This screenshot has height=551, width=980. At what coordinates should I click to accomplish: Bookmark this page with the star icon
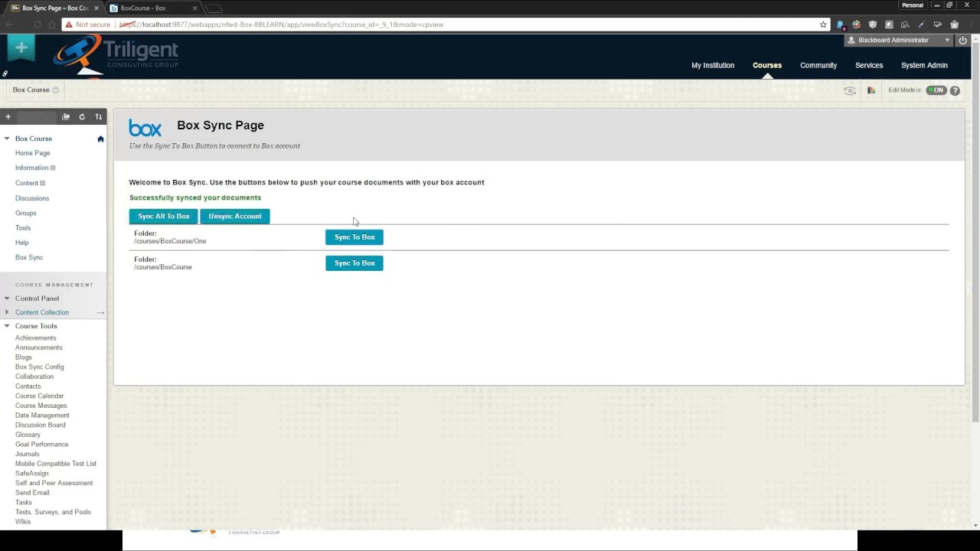tap(823, 24)
